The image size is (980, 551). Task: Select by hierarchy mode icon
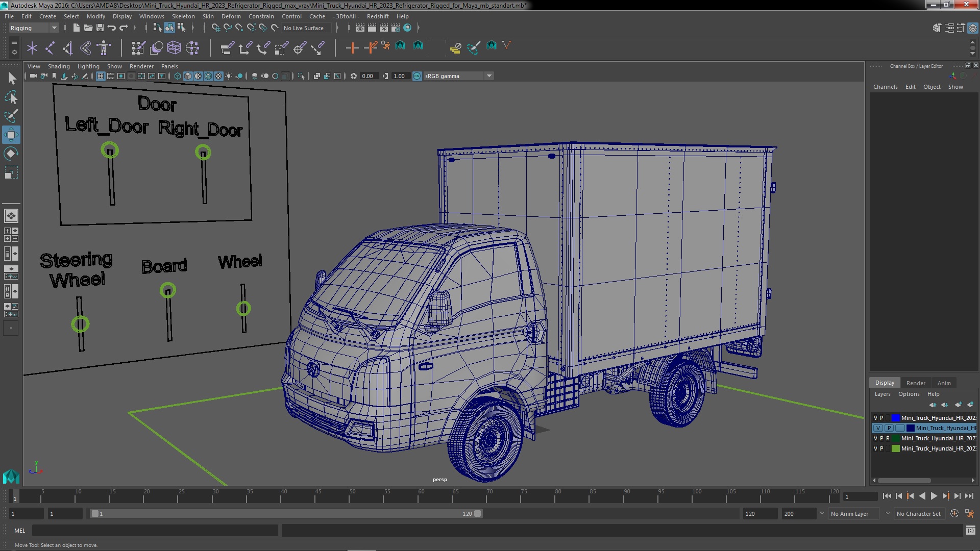coord(157,28)
